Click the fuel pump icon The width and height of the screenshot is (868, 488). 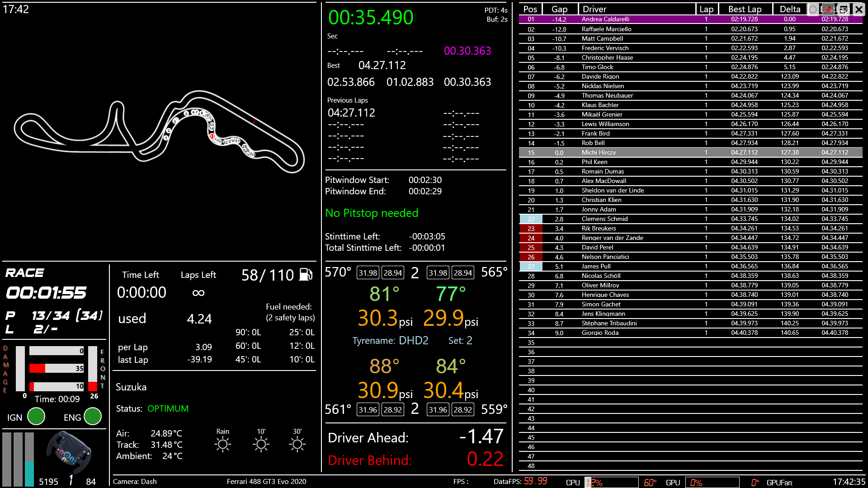tap(306, 275)
